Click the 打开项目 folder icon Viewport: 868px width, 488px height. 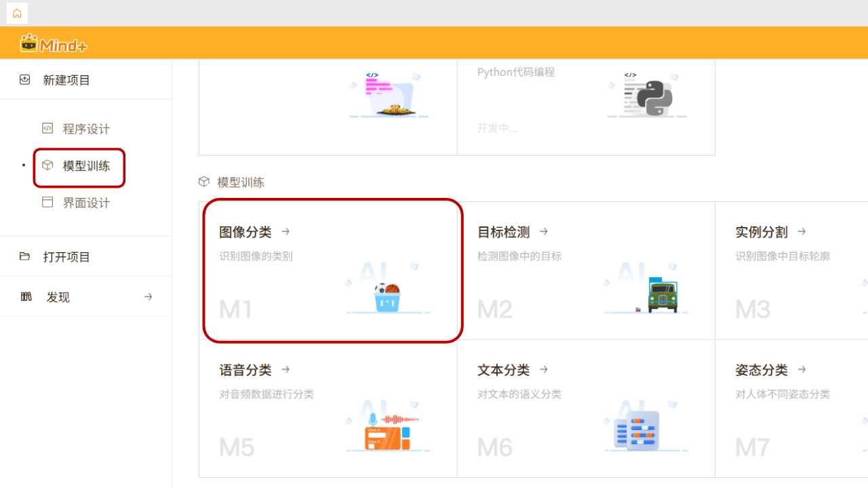click(25, 257)
